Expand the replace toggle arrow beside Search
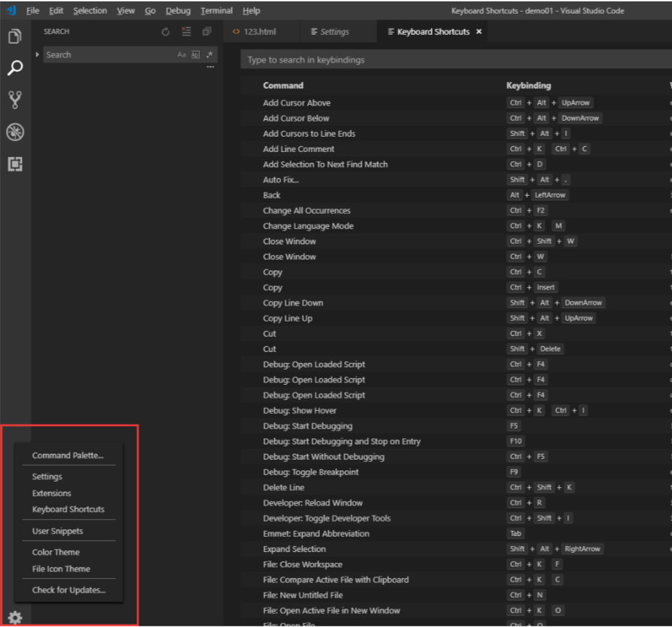Viewport: 672px width, 627px height. [37, 55]
